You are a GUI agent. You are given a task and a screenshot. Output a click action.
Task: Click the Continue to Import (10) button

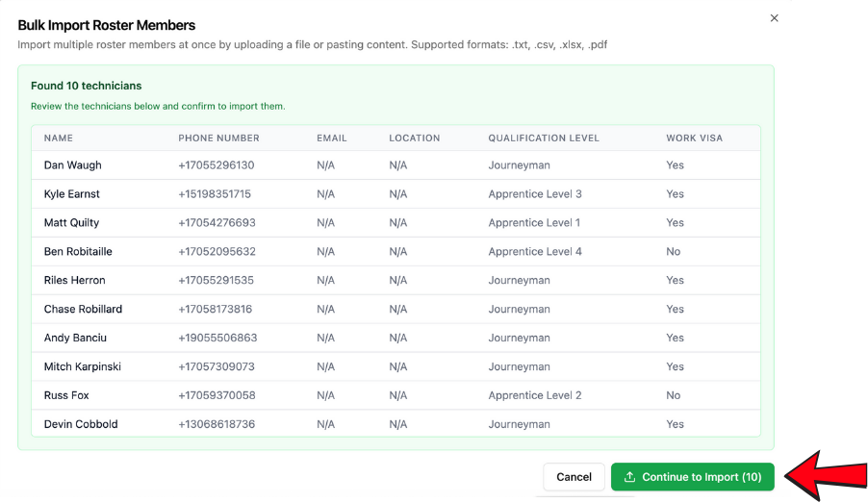click(x=692, y=477)
